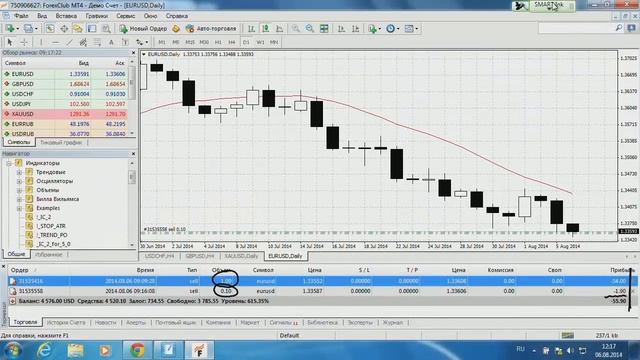The height and width of the screenshot is (360, 640).
Task: Select the text 'A' tool
Action: (x=111, y=42)
